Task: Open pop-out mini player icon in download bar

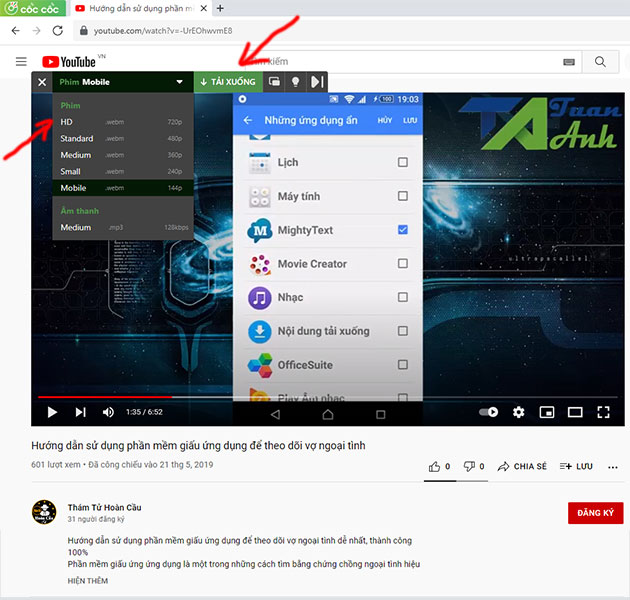Action: point(274,82)
